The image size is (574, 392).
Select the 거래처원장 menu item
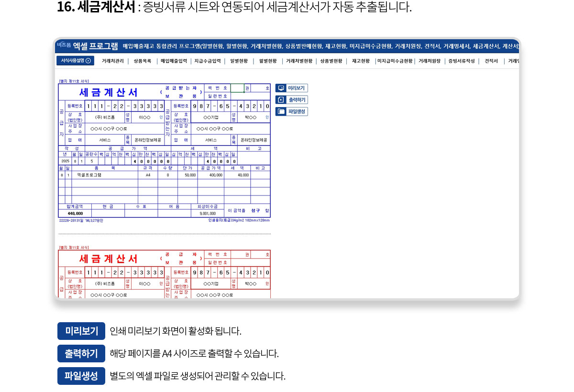[x=430, y=61]
